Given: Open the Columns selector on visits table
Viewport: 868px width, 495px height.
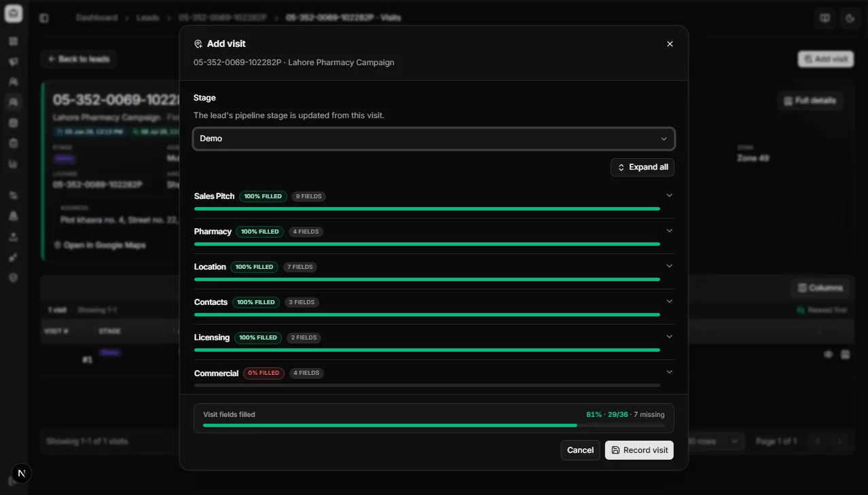Looking at the screenshot, I should (820, 288).
